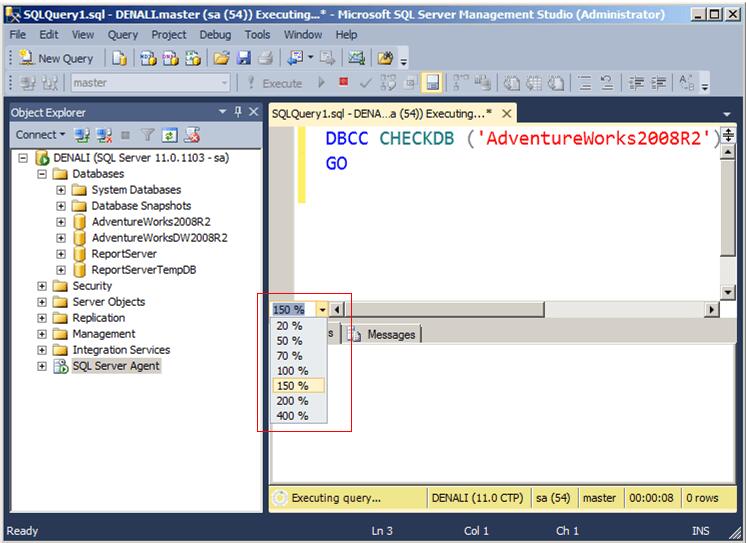Open the Project menu
Viewport: 746px width, 543px height.
[x=168, y=35]
